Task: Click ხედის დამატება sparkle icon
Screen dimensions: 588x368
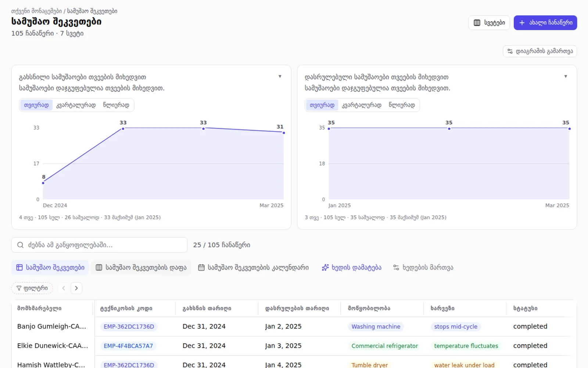Action: [325, 268]
